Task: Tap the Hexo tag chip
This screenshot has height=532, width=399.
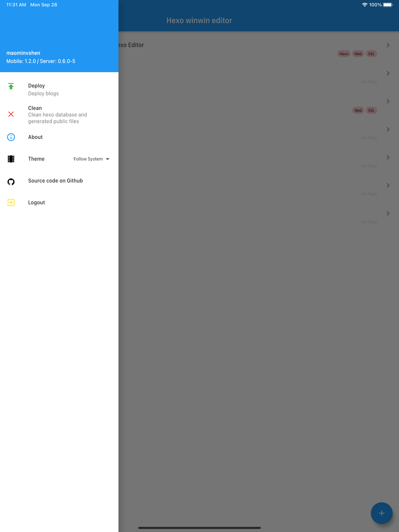Action: (344, 54)
